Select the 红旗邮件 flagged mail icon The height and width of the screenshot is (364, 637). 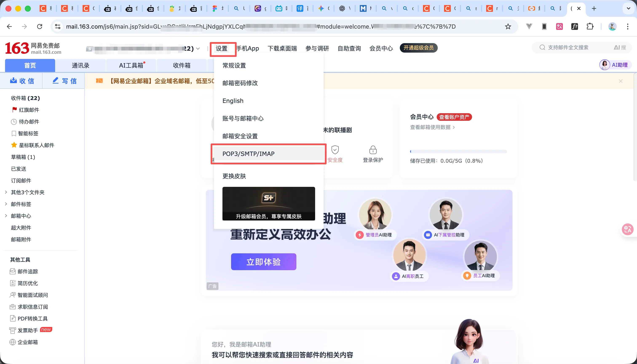pyautogui.click(x=14, y=110)
